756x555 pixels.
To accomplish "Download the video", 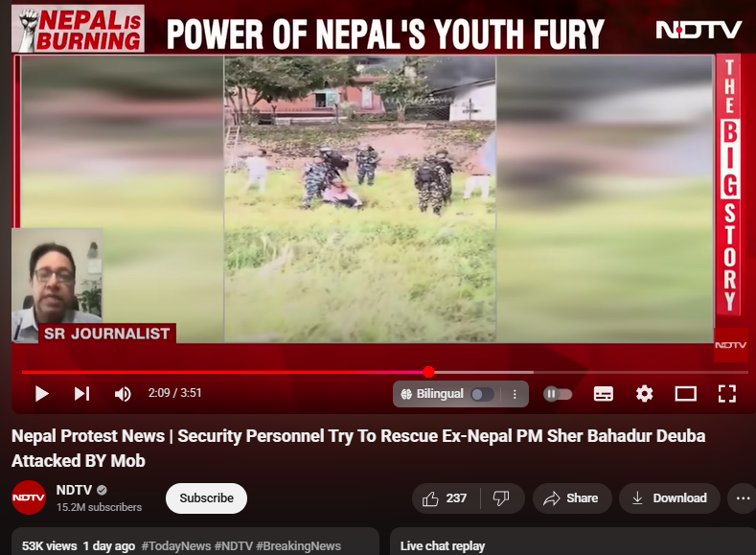I will 670,498.
